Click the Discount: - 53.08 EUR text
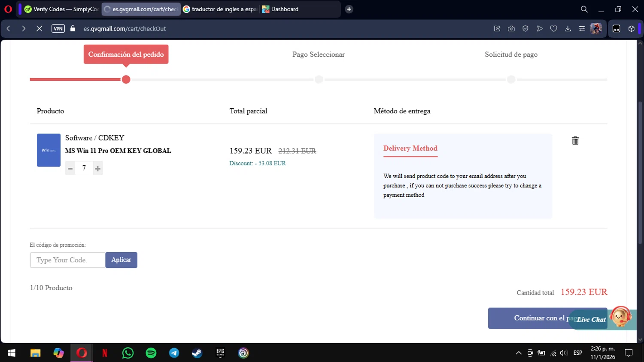The image size is (644, 362). [258, 163]
